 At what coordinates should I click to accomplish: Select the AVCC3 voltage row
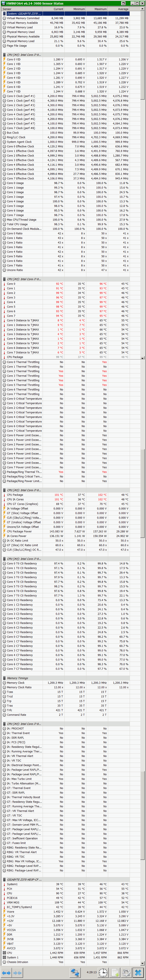[x=65, y=948]
